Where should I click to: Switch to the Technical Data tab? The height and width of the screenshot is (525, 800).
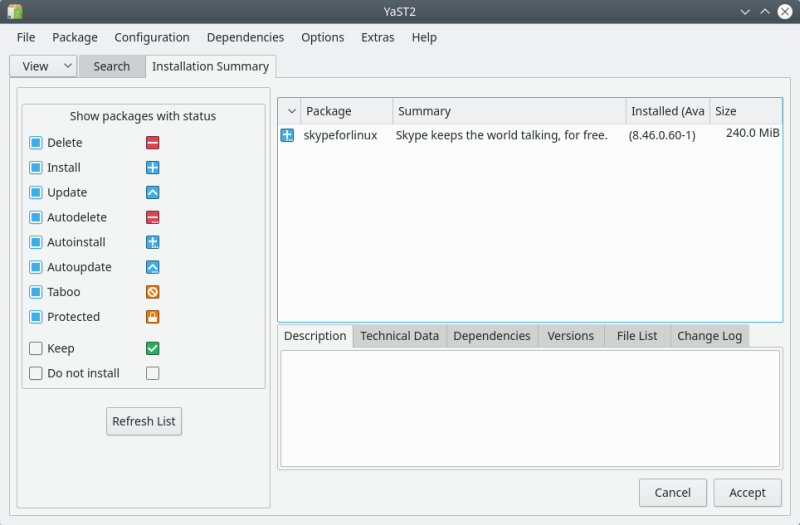pyautogui.click(x=399, y=336)
